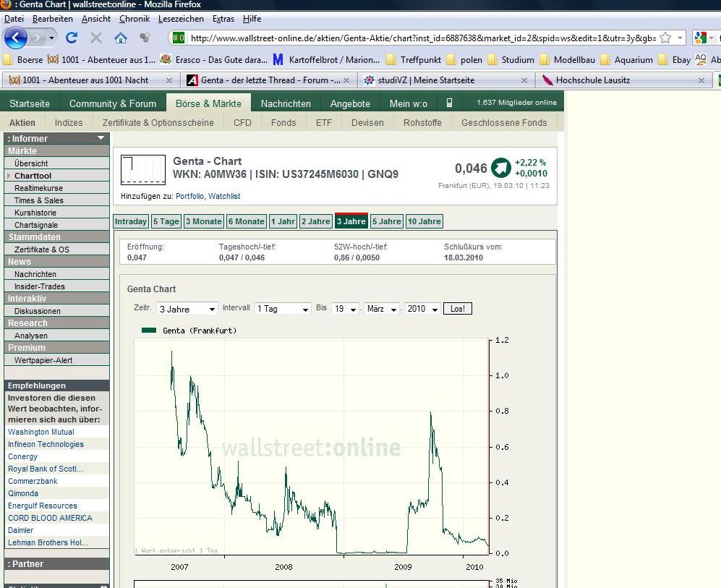Open the month März dropdown

(x=382, y=309)
